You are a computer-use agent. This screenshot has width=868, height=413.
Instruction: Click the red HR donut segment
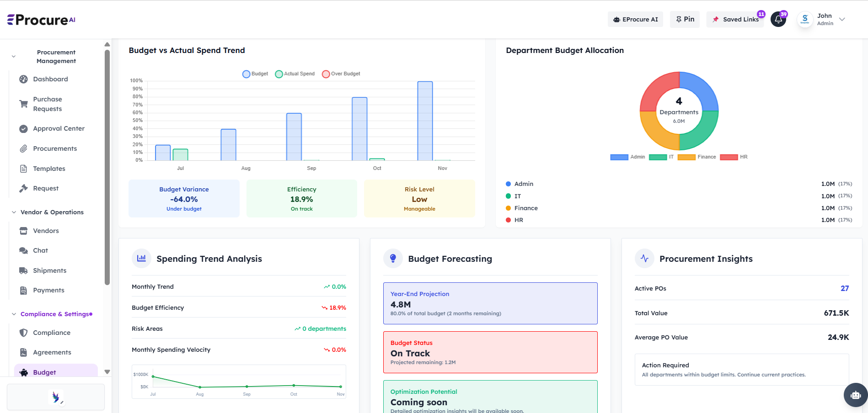656,89
